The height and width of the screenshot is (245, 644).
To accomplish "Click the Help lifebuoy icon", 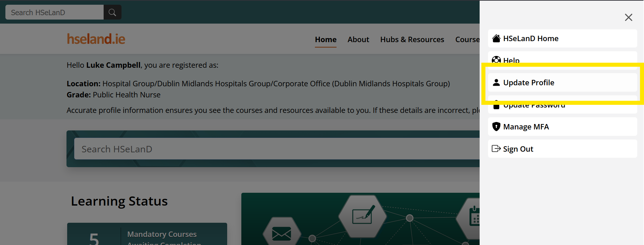I will 496,60.
